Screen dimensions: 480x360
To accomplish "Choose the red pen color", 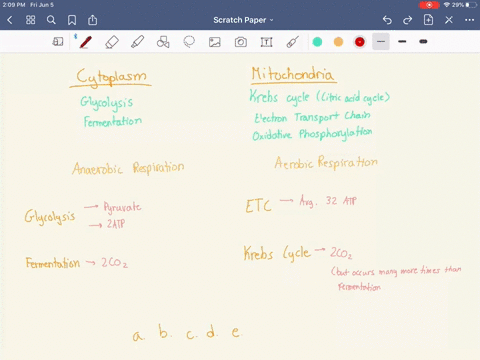I will 360,42.
